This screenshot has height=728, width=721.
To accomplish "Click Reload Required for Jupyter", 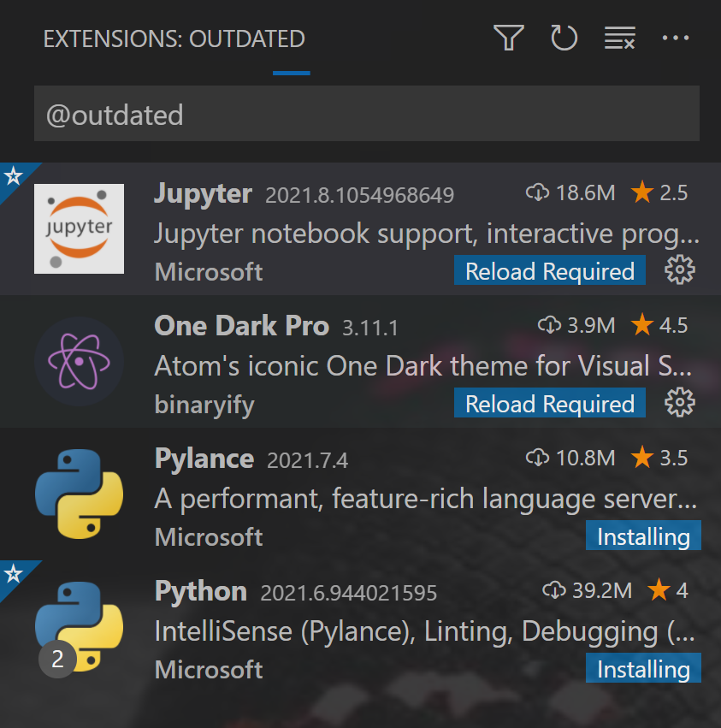I will pos(549,270).
